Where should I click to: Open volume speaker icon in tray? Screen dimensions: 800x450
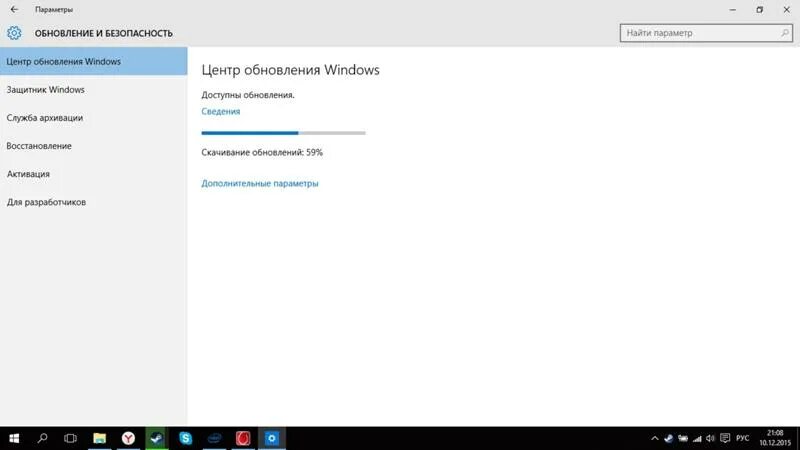tap(710, 438)
